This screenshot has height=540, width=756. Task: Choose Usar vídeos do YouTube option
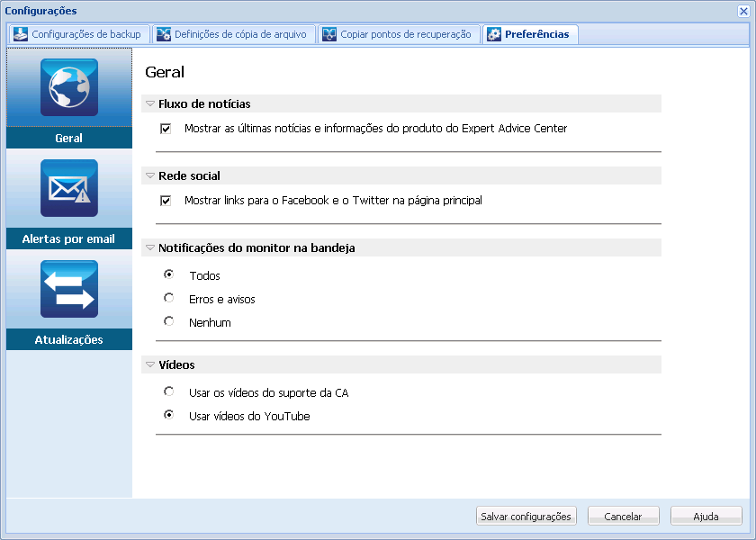pyautogui.click(x=168, y=416)
